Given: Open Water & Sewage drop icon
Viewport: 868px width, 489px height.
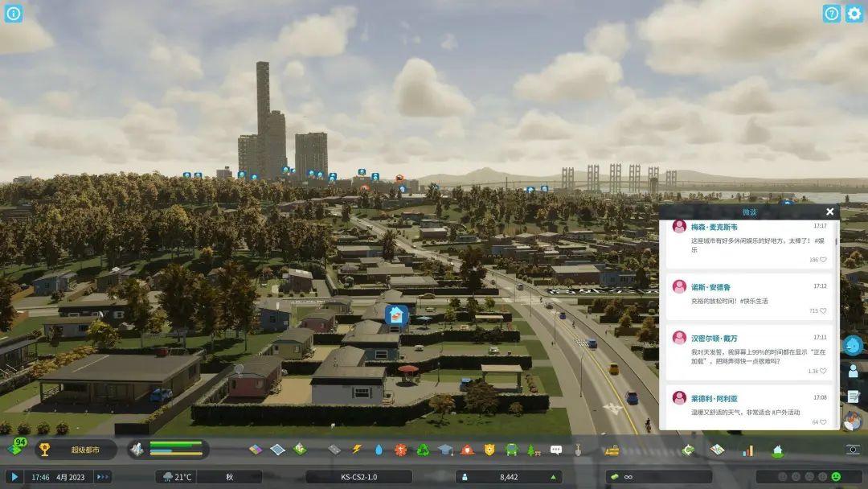Looking at the screenshot, I should pyautogui.click(x=379, y=450).
